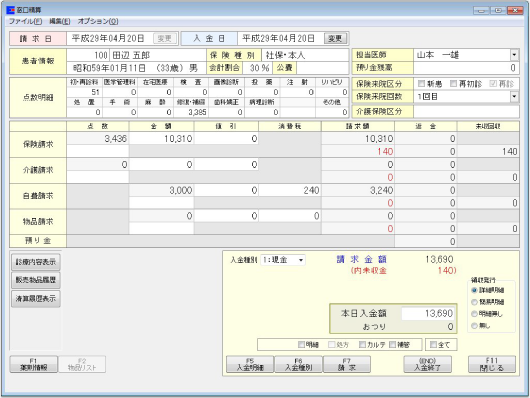The width and height of the screenshot is (530, 398).
Task: Click the red (内未収金 label
Action: (x=368, y=271)
